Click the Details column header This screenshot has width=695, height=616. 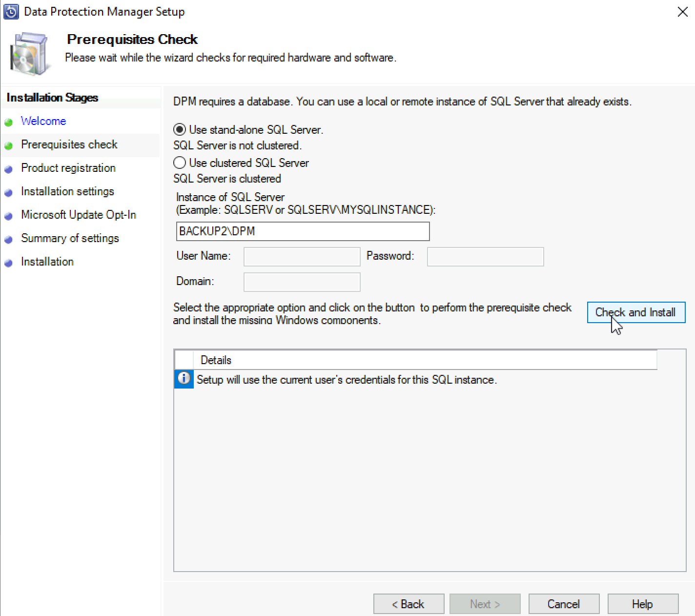425,360
